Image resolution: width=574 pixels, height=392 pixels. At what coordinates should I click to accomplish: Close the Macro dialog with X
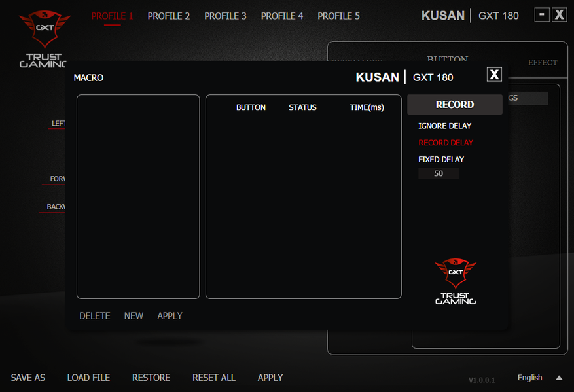pyautogui.click(x=494, y=75)
